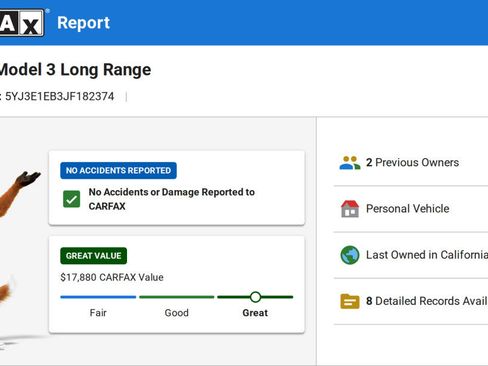Click the Fair label under the value bar
The width and height of the screenshot is (488, 366).
[98, 313]
